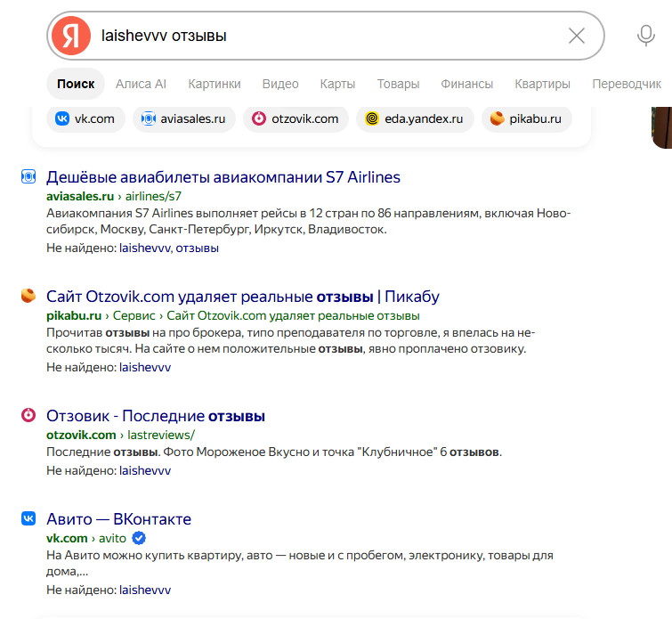672x619 pixels.
Task: Filter results by vk.com chip
Action: point(85,118)
